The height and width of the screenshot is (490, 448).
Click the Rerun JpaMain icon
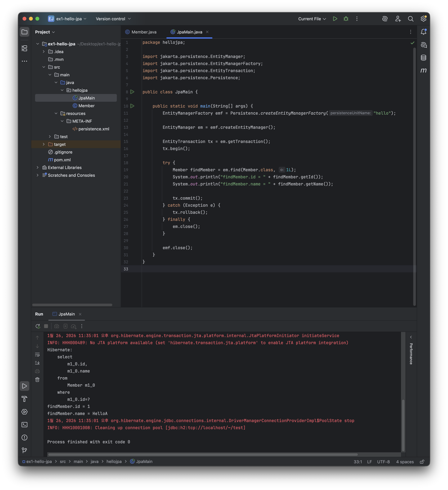(38, 326)
